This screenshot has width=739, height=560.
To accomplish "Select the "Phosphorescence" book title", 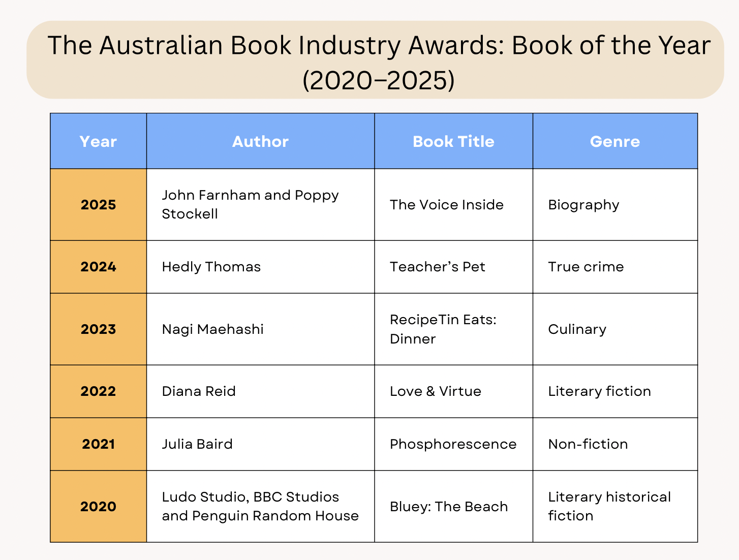I will click(x=453, y=444).
